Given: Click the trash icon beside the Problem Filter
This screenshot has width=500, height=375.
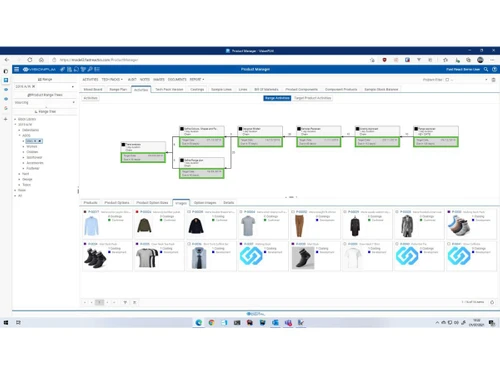Looking at the screenshot, I should click(493, 80).
